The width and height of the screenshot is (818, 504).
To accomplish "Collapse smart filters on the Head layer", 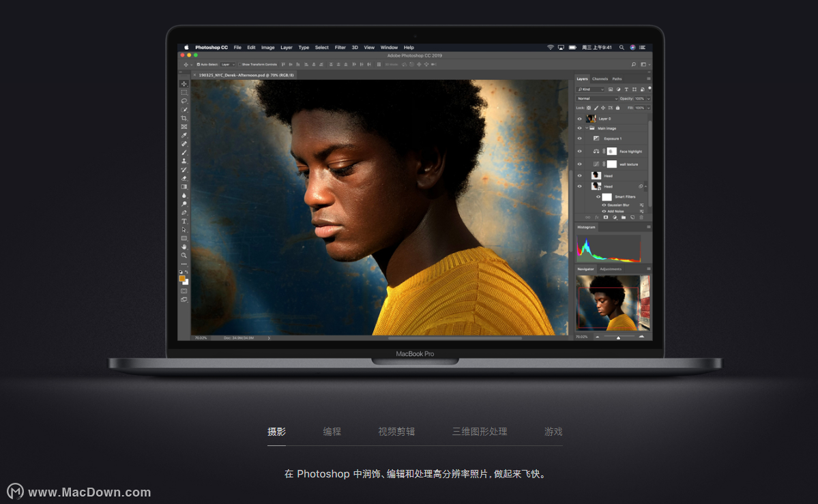I will pos(646,186).
